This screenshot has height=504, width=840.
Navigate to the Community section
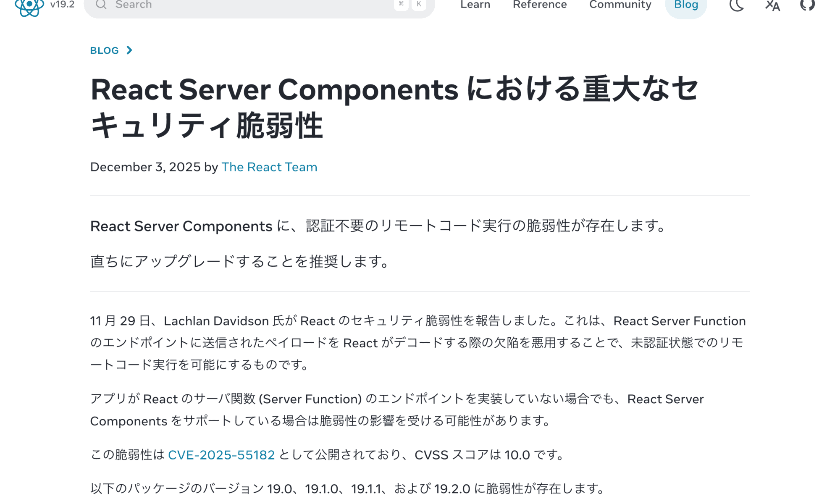point(620,5)
